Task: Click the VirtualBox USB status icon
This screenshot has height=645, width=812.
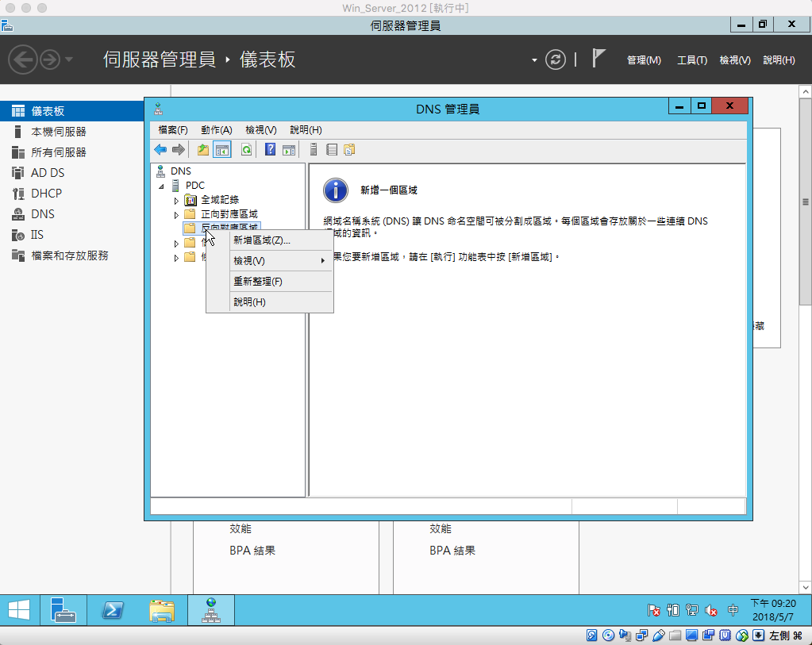Action: (658, 635)
